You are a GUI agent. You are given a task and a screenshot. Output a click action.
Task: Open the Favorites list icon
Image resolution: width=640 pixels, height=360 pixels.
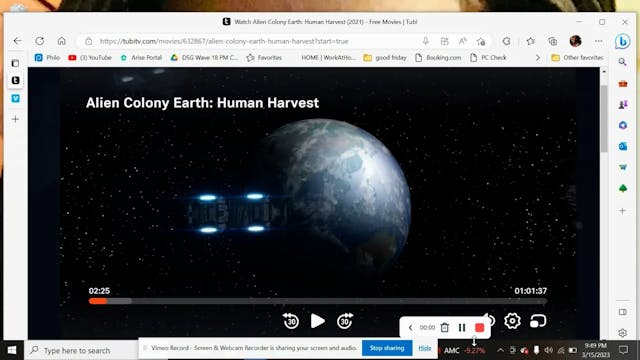tap(530, 41)
